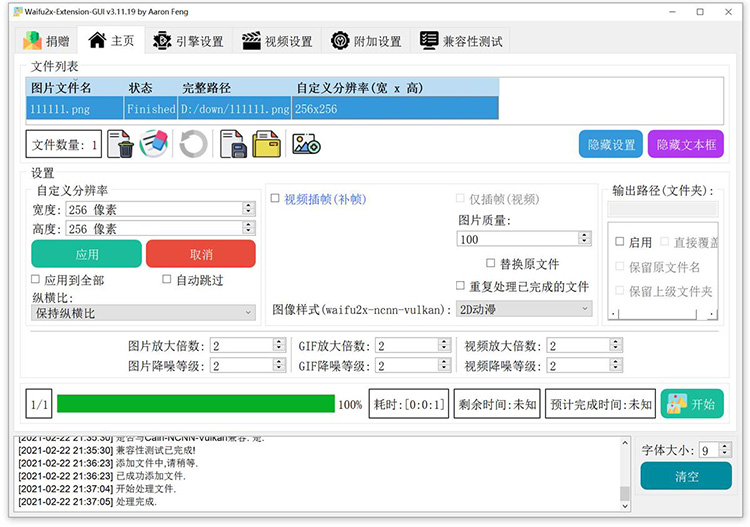Click the remove file trash icon
This screenshot has width=750, height=527.
(121, 145)
